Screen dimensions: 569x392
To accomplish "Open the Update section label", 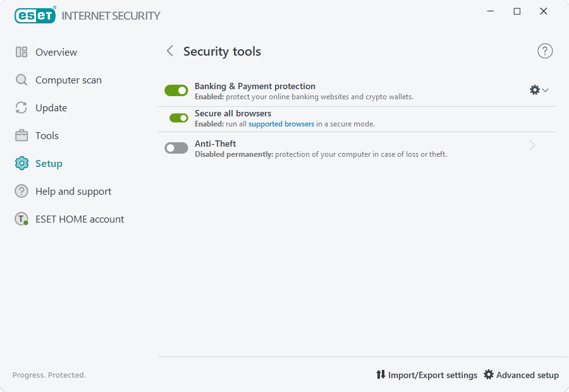I will [51, 108].
